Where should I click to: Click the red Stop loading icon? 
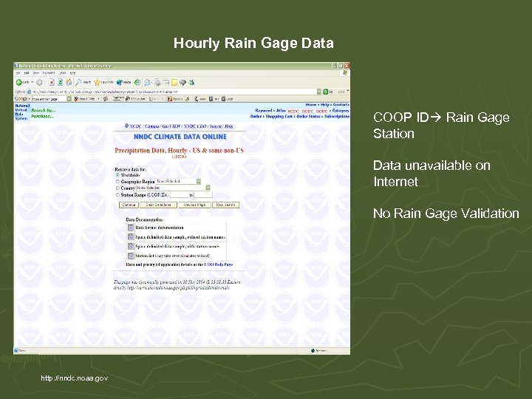pos(52,82)
